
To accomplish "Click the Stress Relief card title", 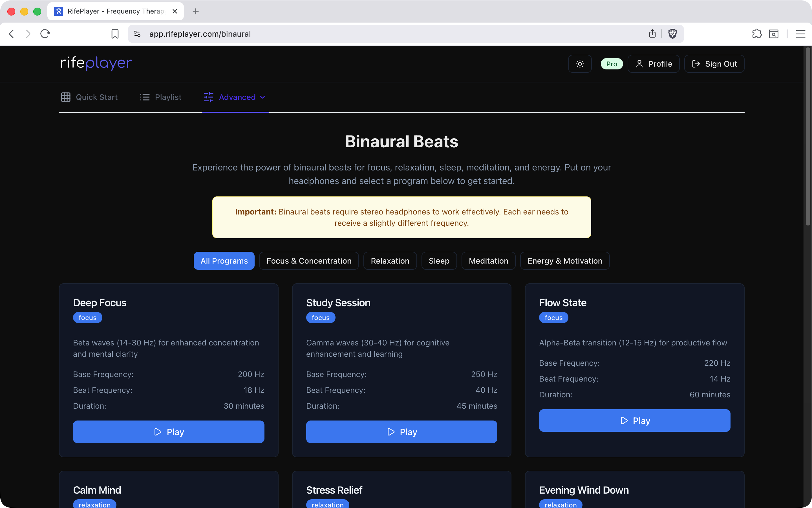I will 334,490.
